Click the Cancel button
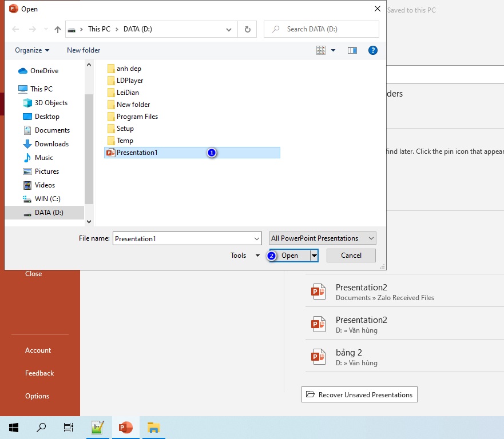 (351, 256)
